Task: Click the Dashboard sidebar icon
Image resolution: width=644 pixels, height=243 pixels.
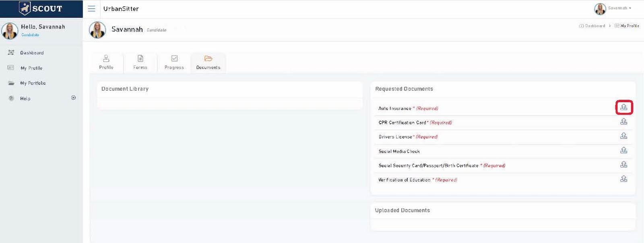Action: click(11, 53)
